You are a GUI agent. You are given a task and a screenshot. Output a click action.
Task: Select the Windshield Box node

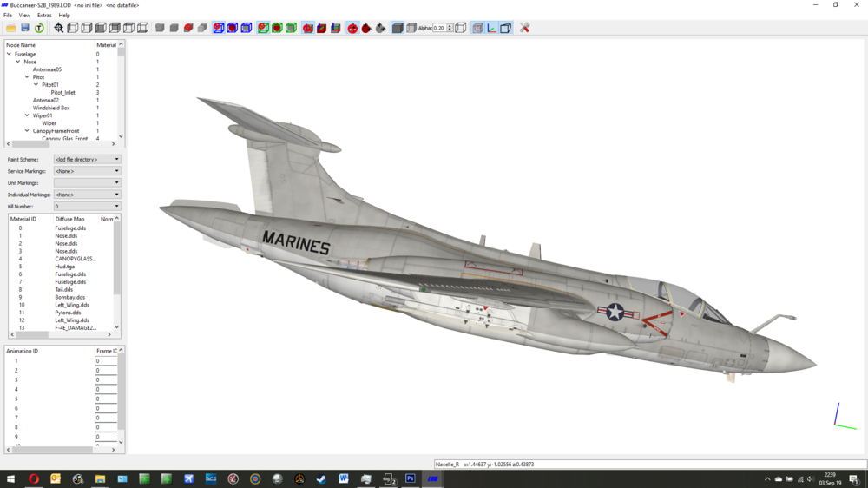[x=51, y=108]
